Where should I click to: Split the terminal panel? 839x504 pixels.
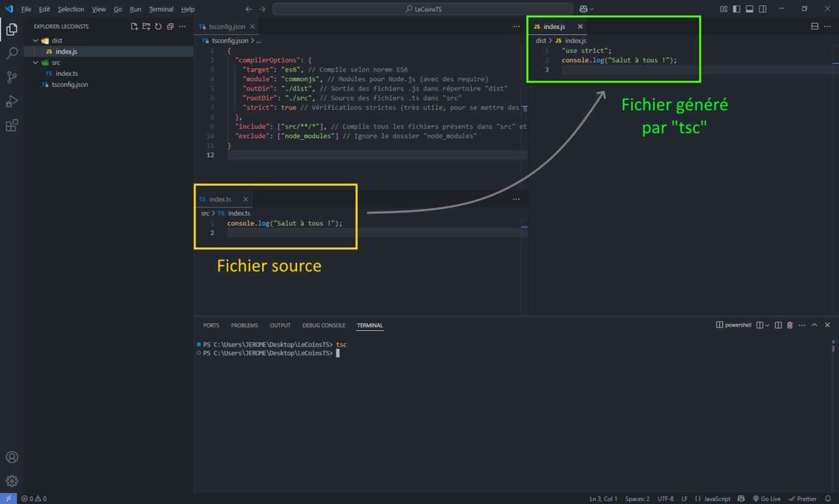pos(778,324)
